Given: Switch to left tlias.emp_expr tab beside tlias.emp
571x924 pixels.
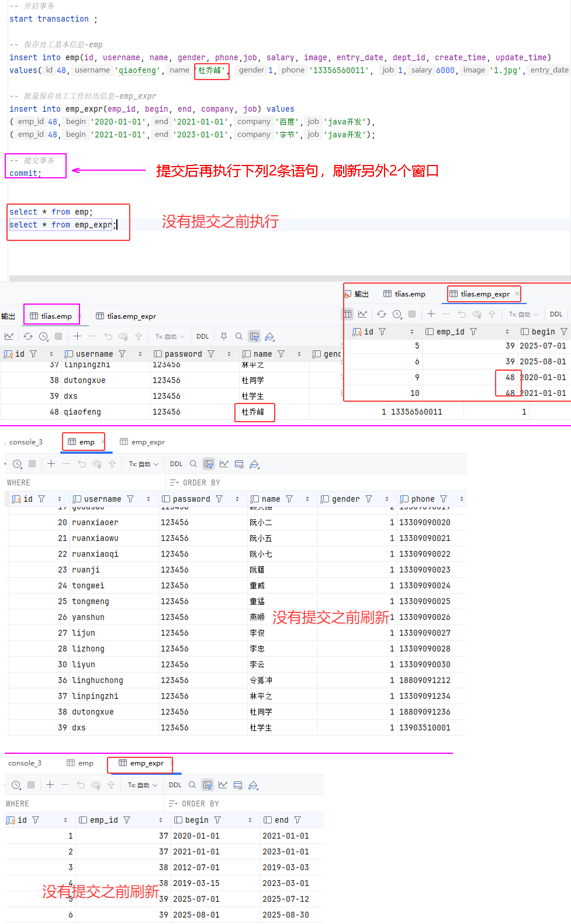Looking at the screenshot, I should (x=126, y=316).
